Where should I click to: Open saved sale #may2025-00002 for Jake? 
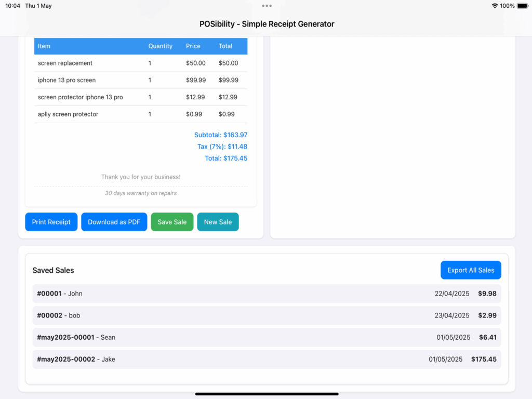(267, 360)
